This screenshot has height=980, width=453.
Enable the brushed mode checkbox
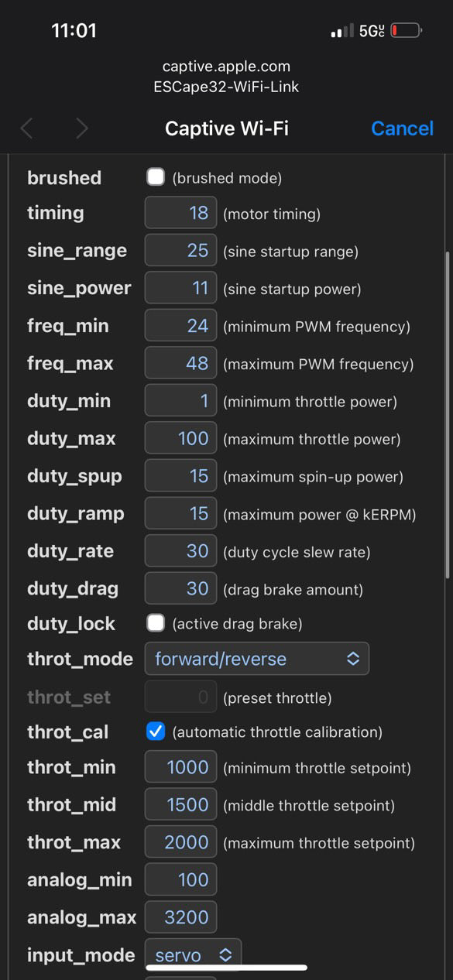[x=156, y=177]
